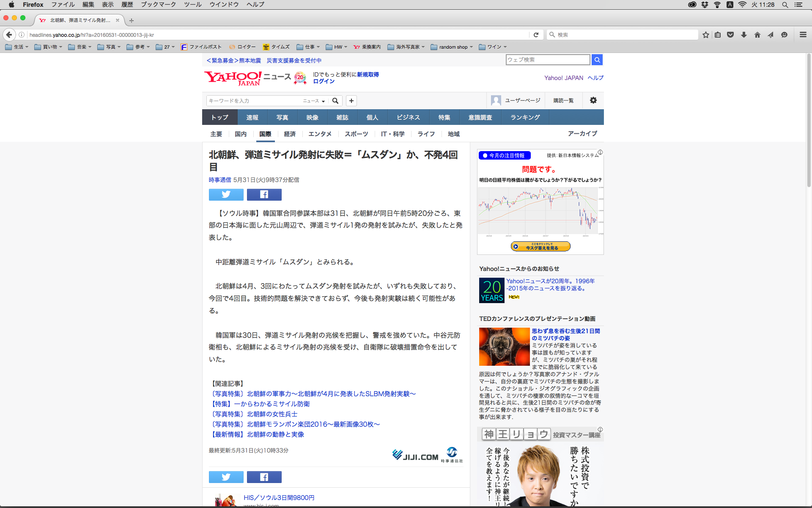
Task: Click the 20 YEARS anniversary thumbnail
Action: [x=491, y=290]
